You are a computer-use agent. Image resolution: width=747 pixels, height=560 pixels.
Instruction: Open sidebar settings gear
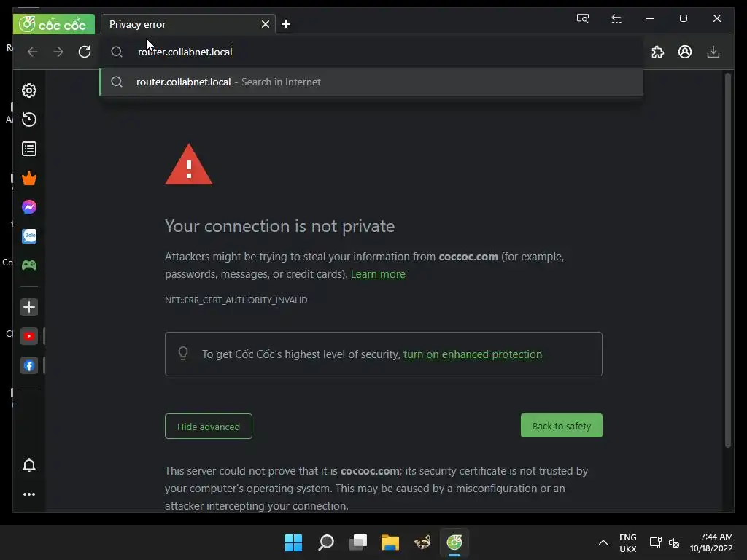coord(29,90)
